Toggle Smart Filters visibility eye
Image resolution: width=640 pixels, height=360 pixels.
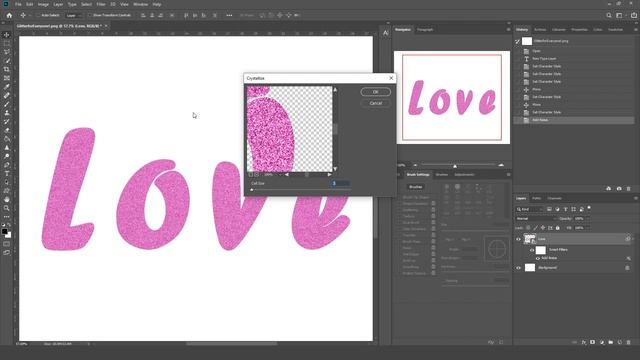(x=532, y=250)
